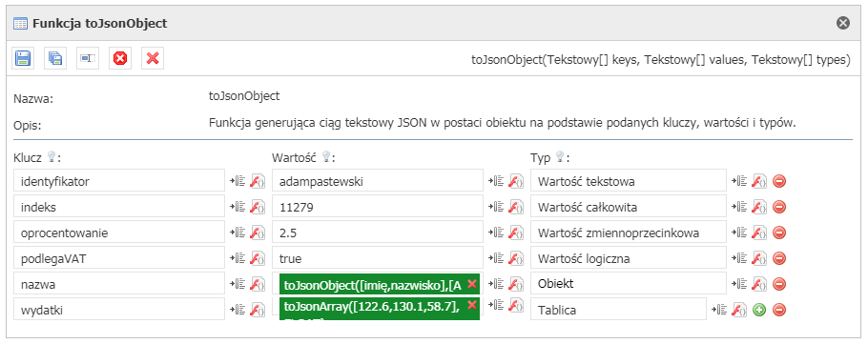Show hint lightbulb next to Typ
The image size is (868, 344).
(x=561, y=157)
